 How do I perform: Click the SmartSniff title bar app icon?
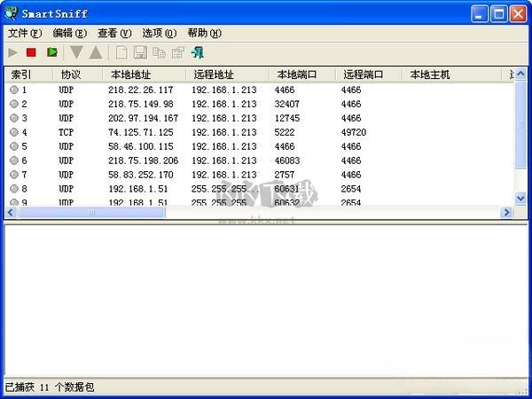coord(12,13)
